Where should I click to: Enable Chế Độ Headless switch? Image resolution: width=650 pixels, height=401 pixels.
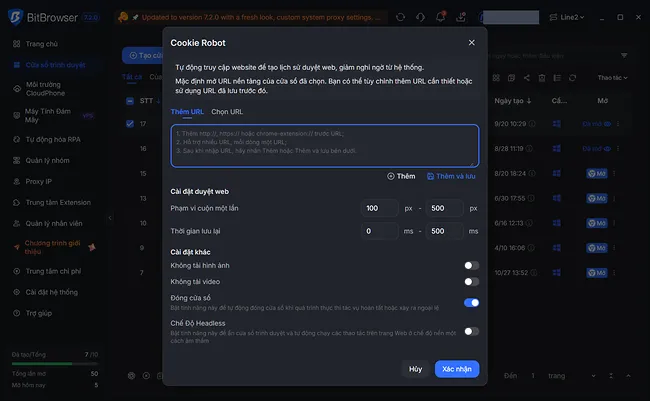click(471, 331)
